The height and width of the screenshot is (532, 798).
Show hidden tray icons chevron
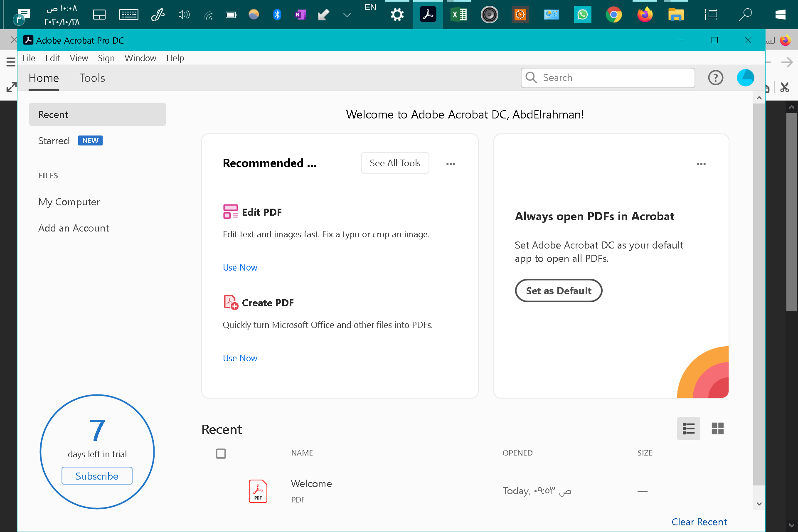(x=347, y=15)
